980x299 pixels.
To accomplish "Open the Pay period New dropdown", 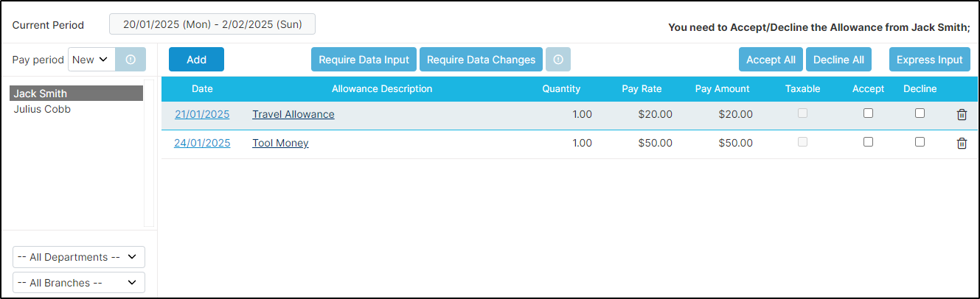I will pos(91,60).
